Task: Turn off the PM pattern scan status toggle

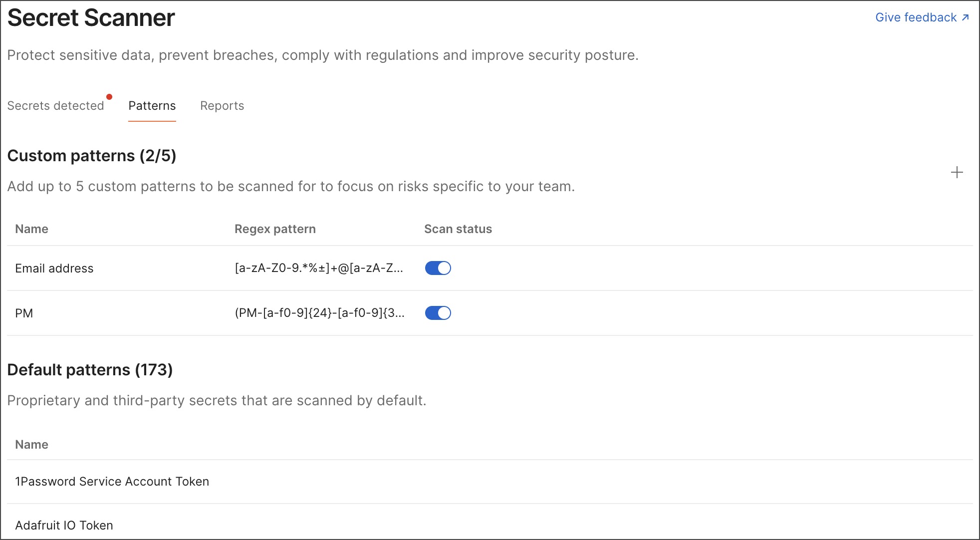Action: pyautogui.click(x=438, y=313)
